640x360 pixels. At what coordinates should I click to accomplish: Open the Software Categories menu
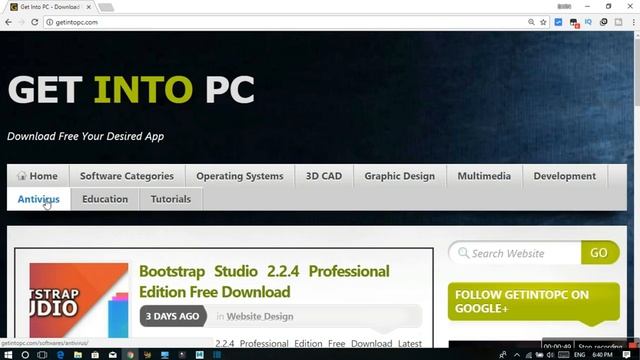click(x=127, y=176)
